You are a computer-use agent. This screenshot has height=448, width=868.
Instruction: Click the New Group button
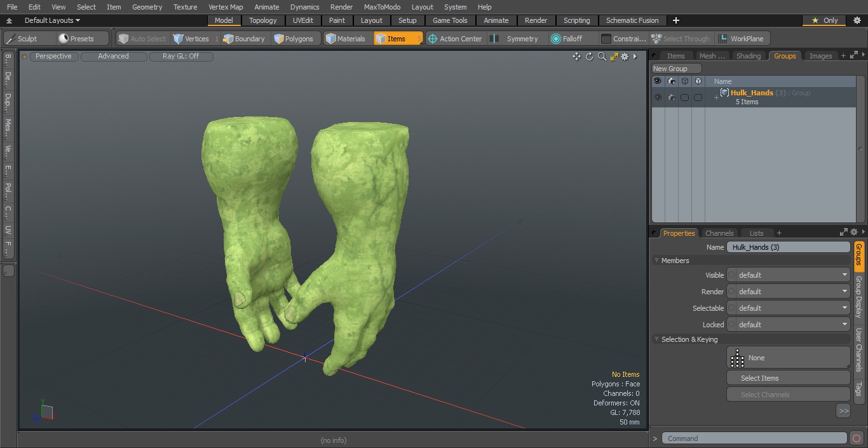click(676, 69)
